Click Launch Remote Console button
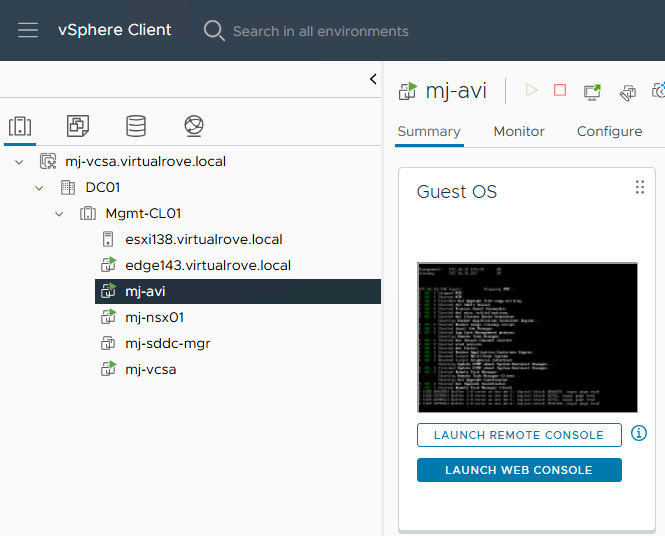The image size is (665, 536). coord(519,435)
